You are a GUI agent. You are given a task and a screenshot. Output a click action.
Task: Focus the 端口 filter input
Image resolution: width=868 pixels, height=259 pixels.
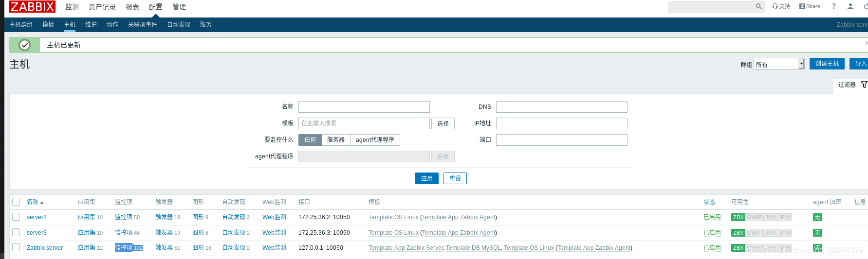pos(562,140)
